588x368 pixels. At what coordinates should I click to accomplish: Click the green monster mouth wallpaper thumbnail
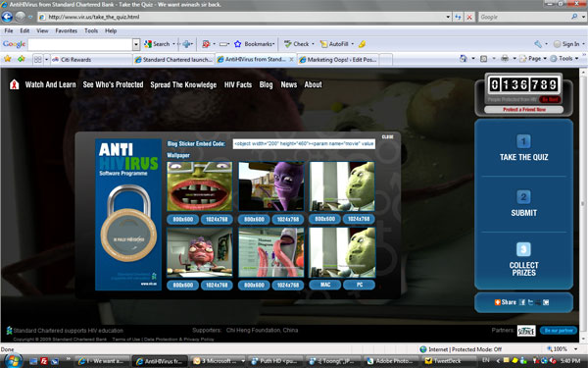200,186
